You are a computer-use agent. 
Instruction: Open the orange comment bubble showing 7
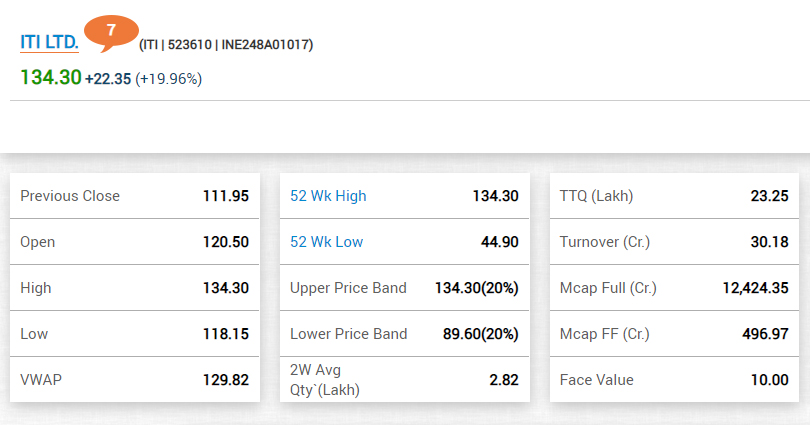[112, 33]
